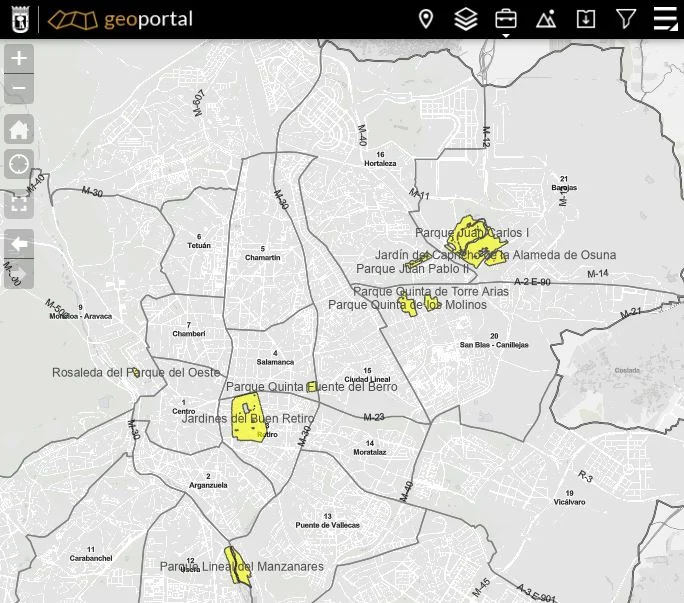Click the Coslada town label

click(x=627, y=370)
